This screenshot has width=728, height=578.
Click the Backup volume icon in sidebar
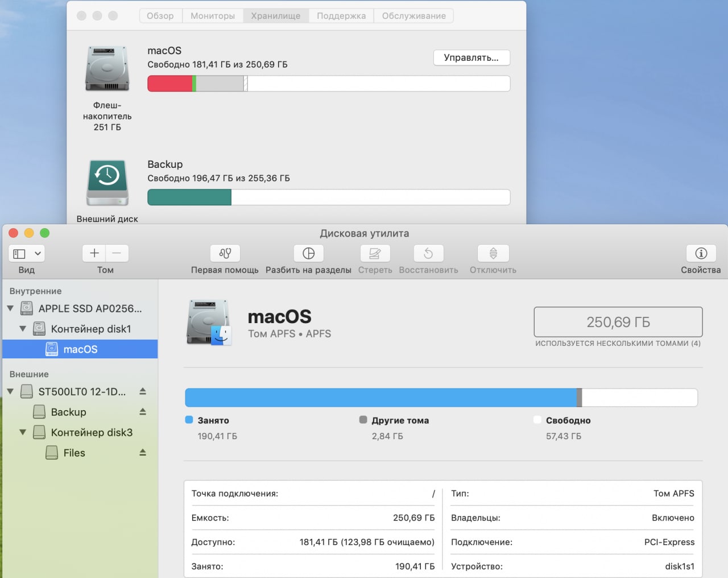[39, 412]
